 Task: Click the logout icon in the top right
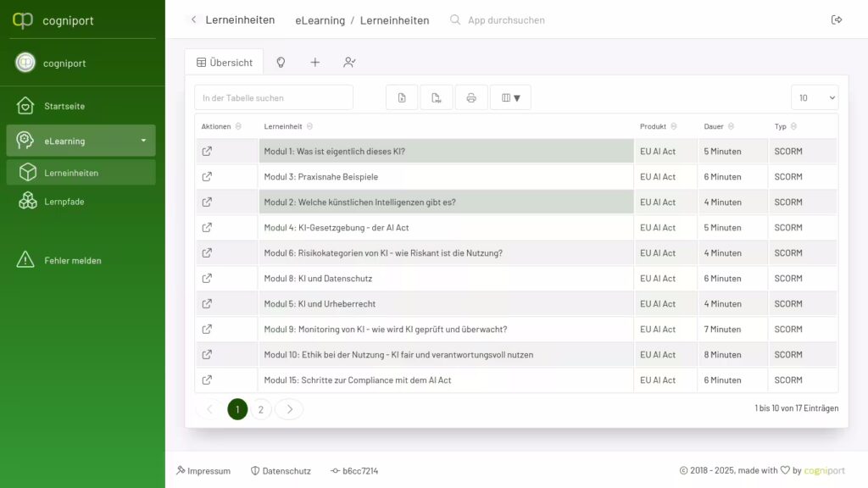(x=837, y=19)
